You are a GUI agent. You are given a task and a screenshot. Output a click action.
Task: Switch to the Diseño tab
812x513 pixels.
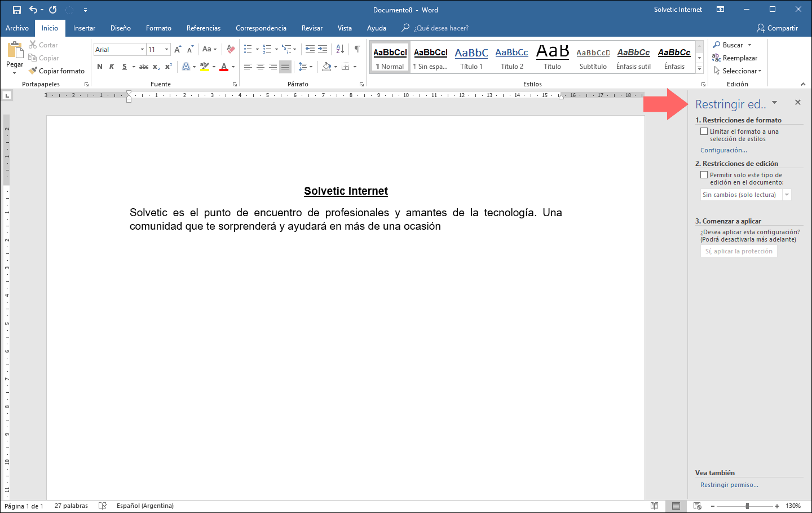click(x=121, y=28)
